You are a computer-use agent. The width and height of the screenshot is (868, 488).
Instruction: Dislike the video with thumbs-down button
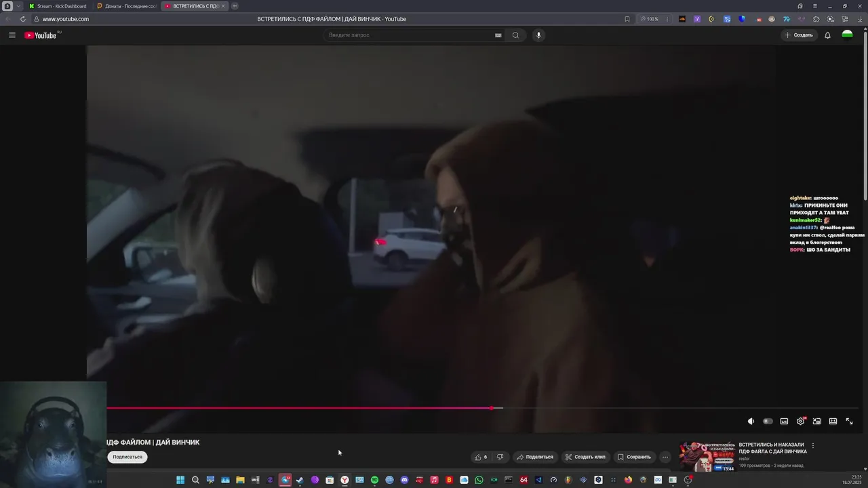point(500,457)
